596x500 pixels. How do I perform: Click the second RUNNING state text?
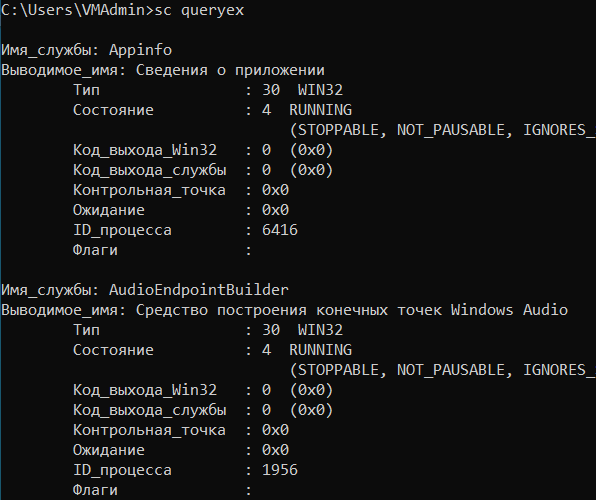tap(320, 350)
